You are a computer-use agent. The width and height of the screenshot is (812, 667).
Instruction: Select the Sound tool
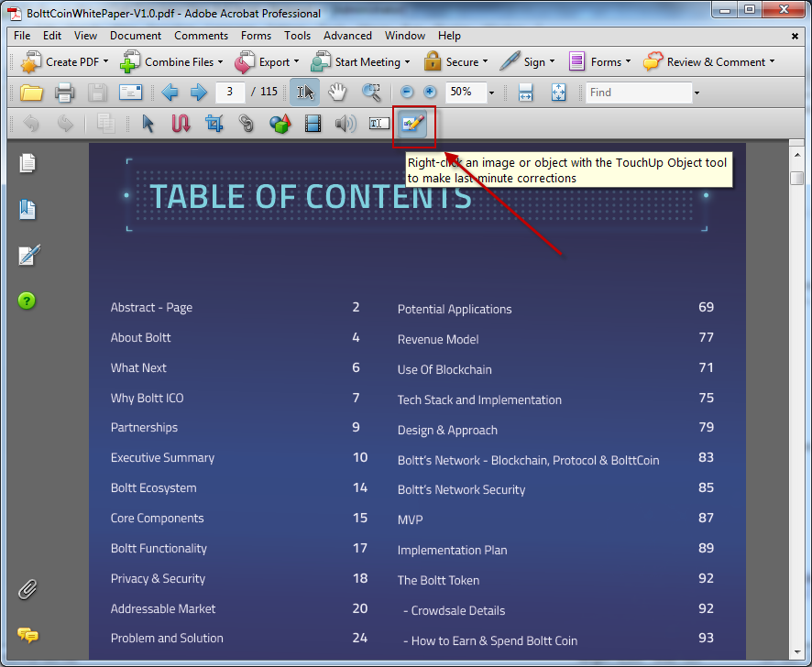(x=346, y=124)
